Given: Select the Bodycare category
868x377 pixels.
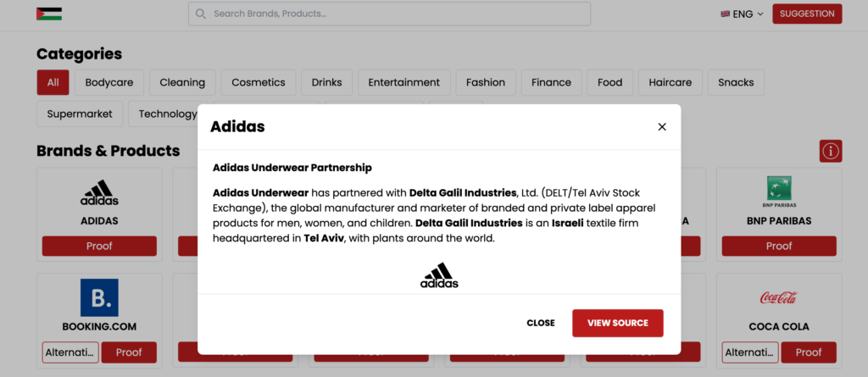Looking at the screenshot, I should (109, 82).
